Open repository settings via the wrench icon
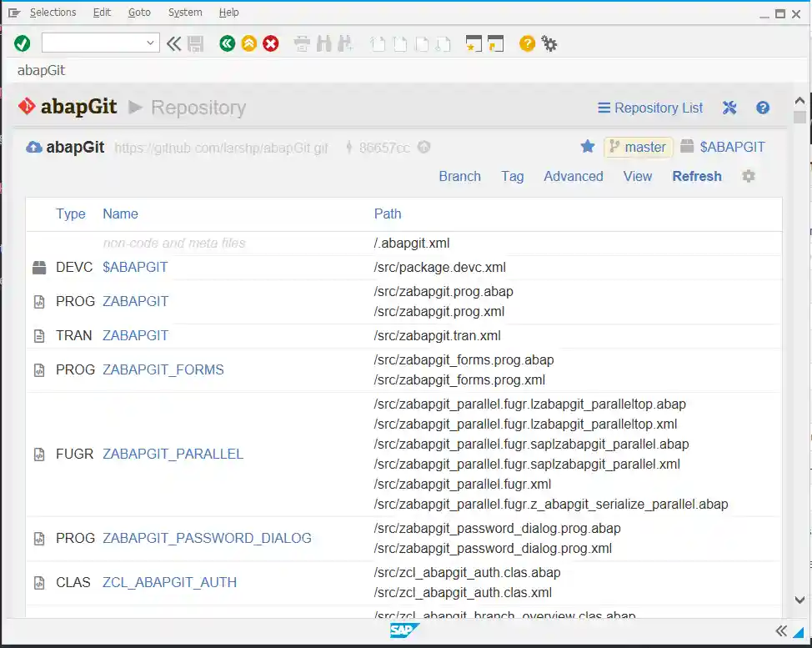Viewport: 812px width, 648px height. [x=729, y=108]
